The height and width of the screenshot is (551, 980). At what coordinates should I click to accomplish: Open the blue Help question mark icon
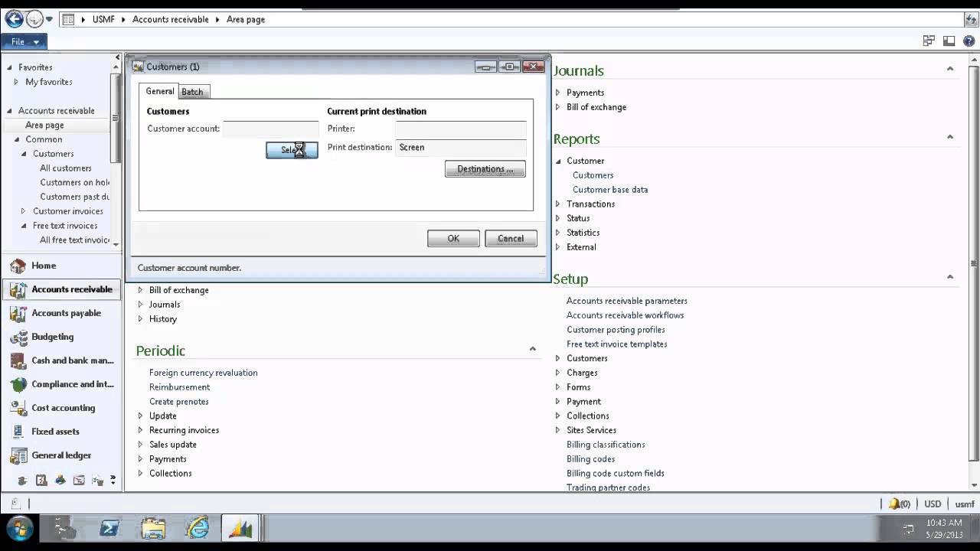pos(969,41)
